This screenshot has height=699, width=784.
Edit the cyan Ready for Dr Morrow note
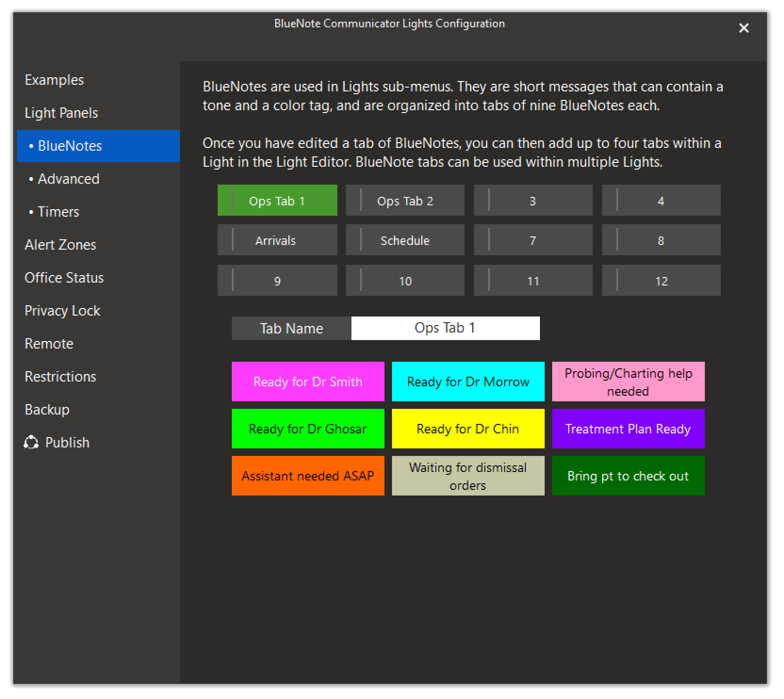click(x=468, y=382)
